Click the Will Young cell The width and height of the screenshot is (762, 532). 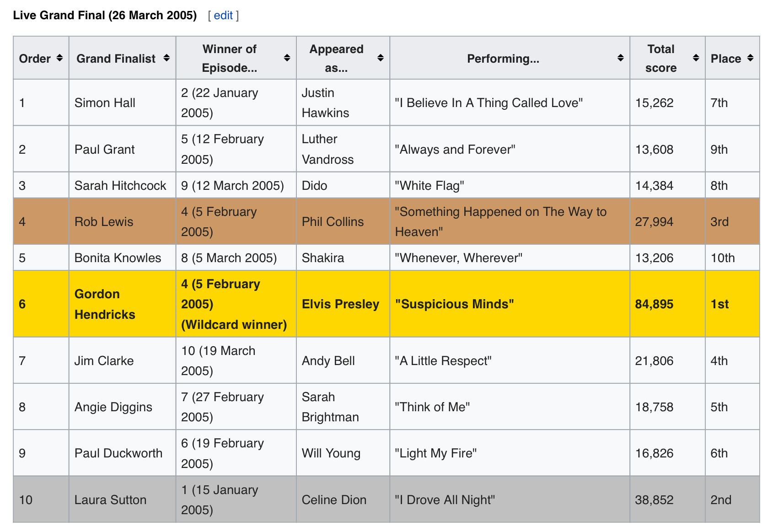pos(343,453)
